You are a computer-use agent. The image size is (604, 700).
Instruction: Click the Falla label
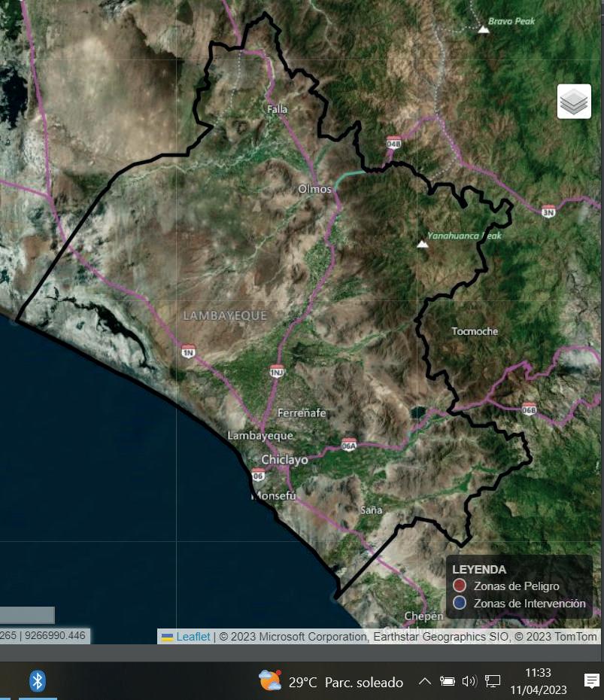[277, 109]
